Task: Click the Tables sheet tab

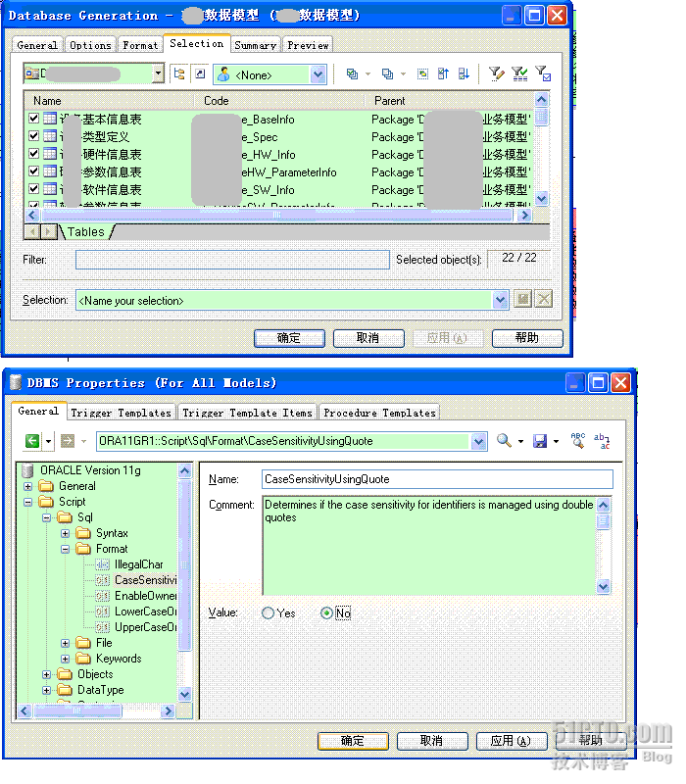Action: tap(86, 232)
